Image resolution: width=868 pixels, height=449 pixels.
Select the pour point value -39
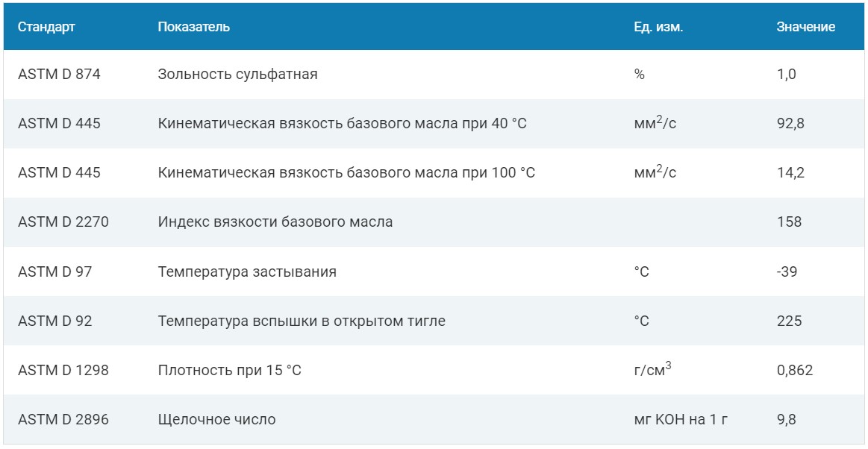pos(787,271)
